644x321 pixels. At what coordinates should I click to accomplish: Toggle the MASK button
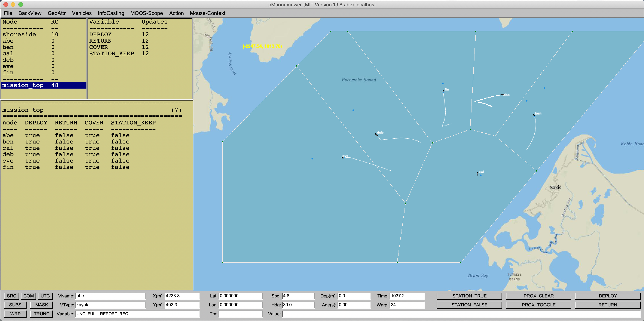pyautogui.click(x=42, y=305)
